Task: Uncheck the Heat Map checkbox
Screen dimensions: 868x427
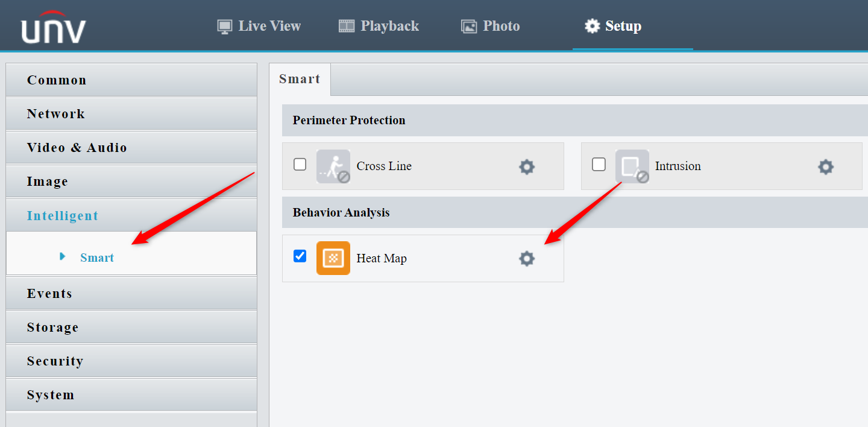Action: click(300, 256)
